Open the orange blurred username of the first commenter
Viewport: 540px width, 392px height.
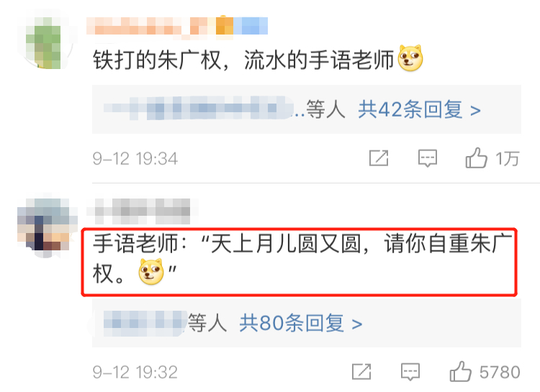(x=177, y=26)
